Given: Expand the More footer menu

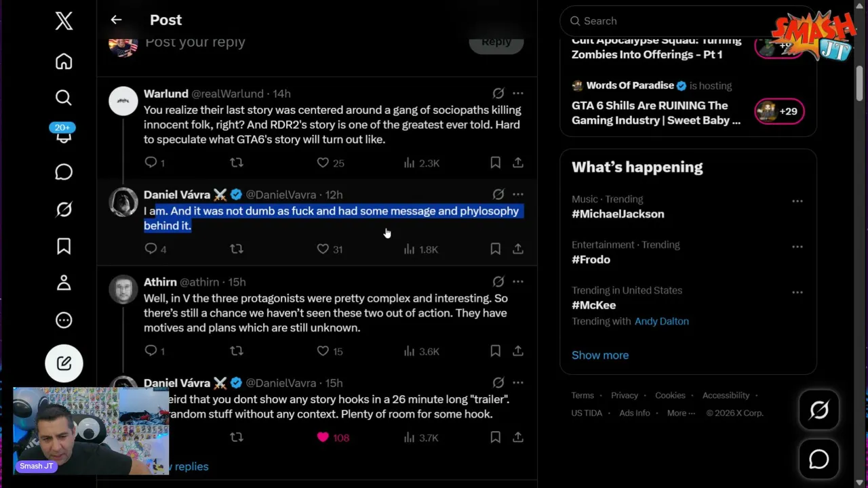Looking at the screenshot, I should click(681, 413).
